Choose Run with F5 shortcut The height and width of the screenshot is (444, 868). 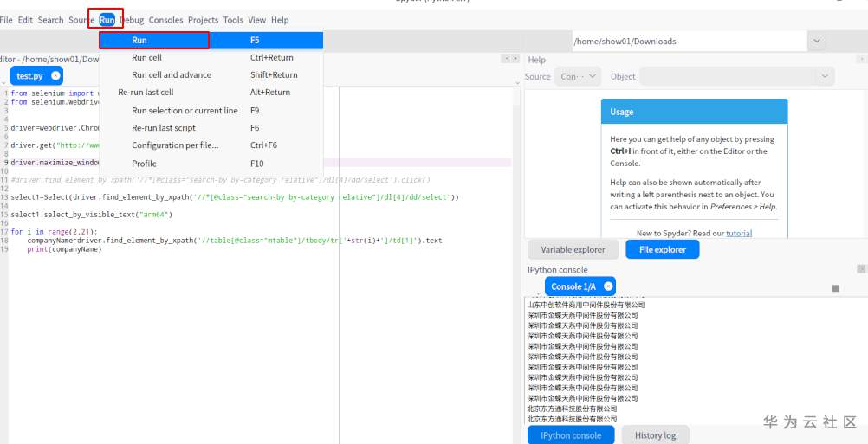[x=211, y=41]
